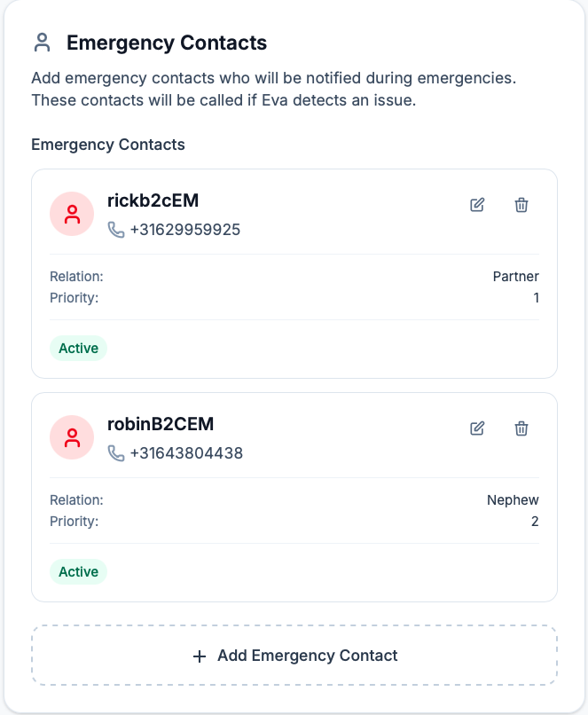This screenshot has height=715, width=588.
Task: Click the plus icon on Add Emergency Contact
Action: (197, 656)
